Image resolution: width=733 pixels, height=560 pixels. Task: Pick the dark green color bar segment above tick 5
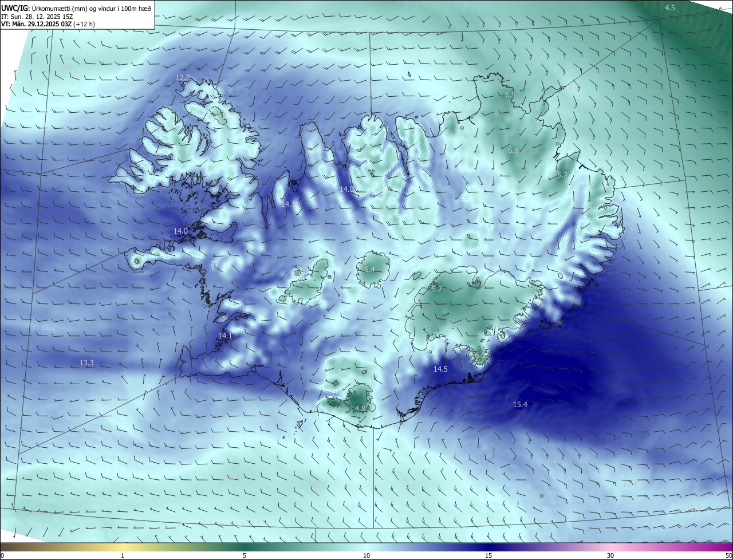click(x=245, y=547)
